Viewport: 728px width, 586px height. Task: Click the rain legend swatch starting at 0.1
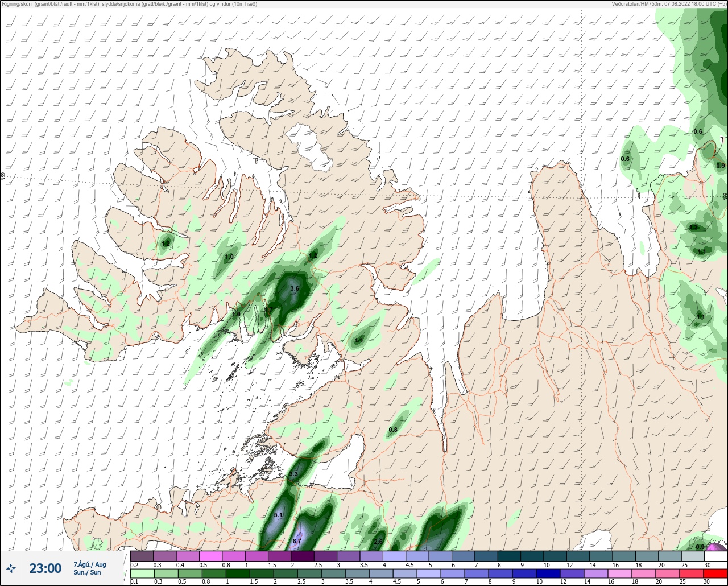[142, 573]
